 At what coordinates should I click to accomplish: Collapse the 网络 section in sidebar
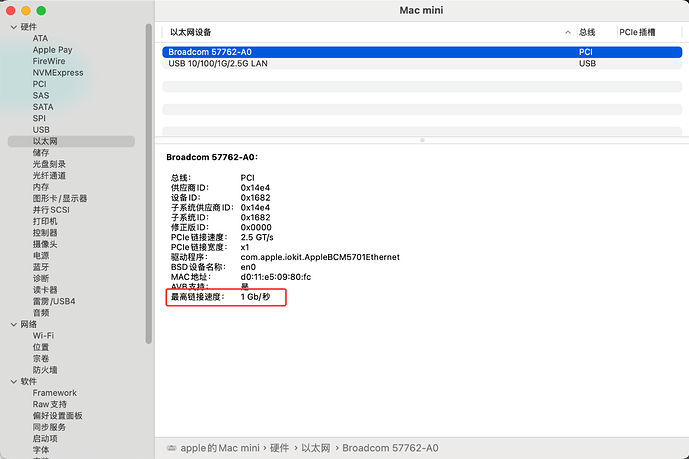tap(13, 324)
